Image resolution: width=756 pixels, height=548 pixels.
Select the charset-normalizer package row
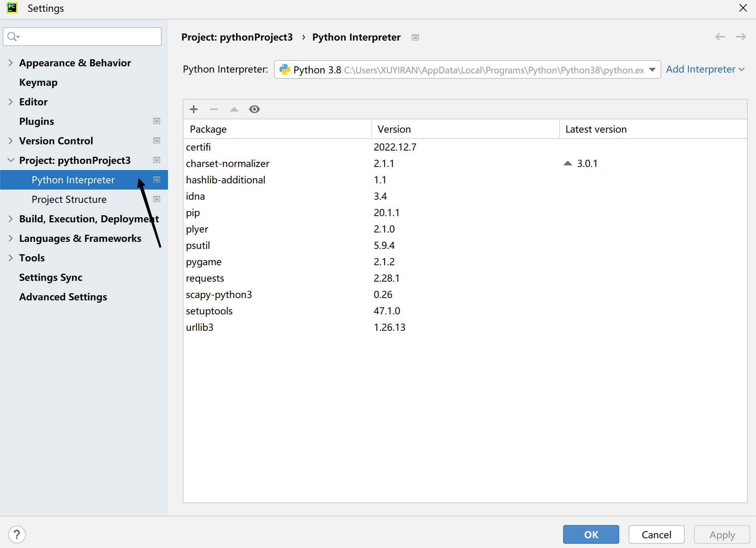point(465,163)
